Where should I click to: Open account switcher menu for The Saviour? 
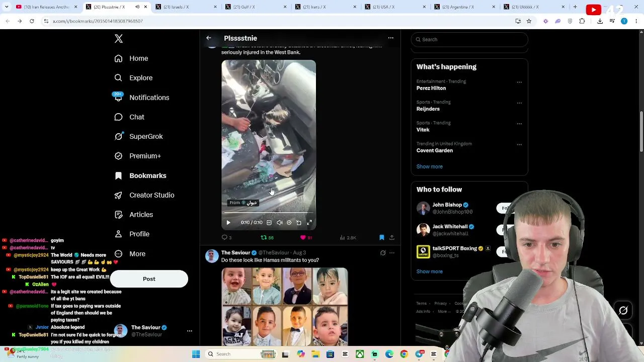click(x=190, y=331)
